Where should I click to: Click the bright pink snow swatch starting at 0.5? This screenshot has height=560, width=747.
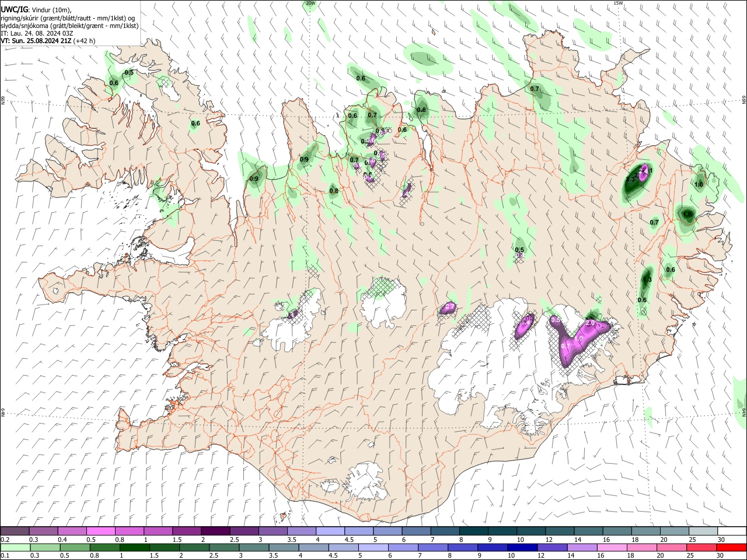pyautogui.click(x=100, y=531)
